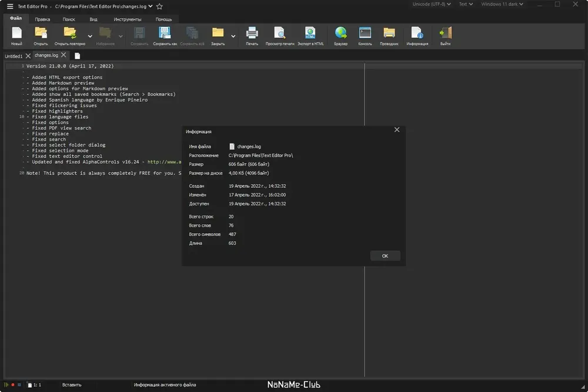Click the Всего символов value 487
Screen dimensions: 588x392
[x=232, y=234]
